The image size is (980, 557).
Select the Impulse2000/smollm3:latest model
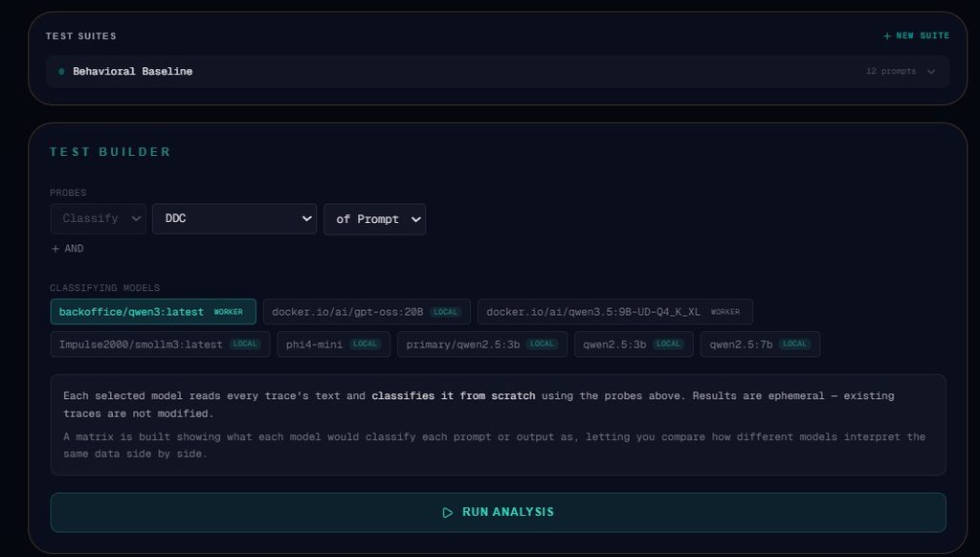[x=160, y=345]
